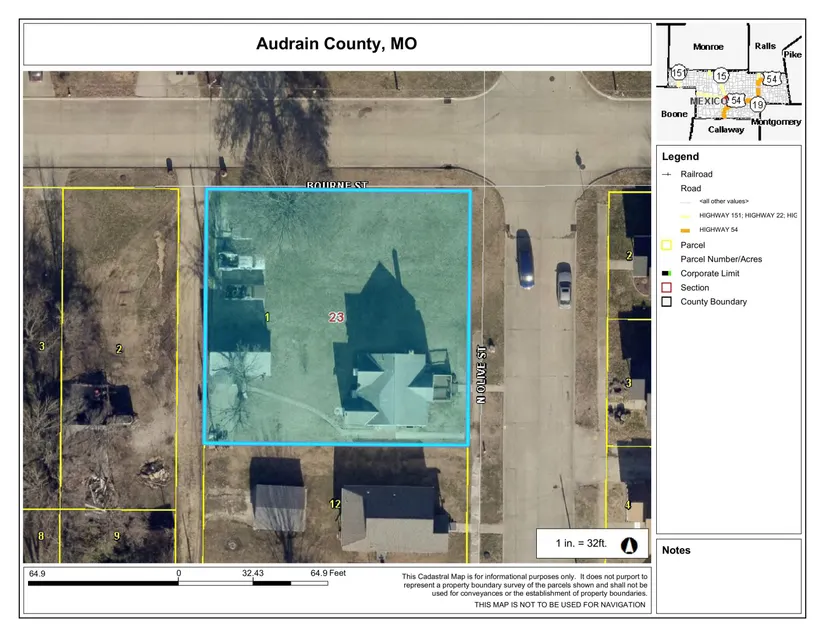
Task: Click the Legend heading
Action: click(x=680, y=157)
